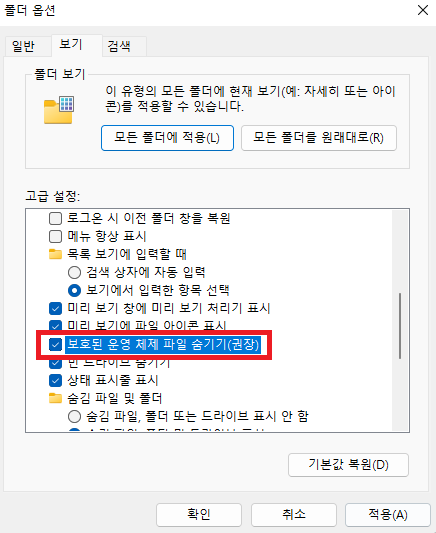Open the 검색 tab
The width and height of the screenshot is (436, 533).
click(x=119, y=46)
